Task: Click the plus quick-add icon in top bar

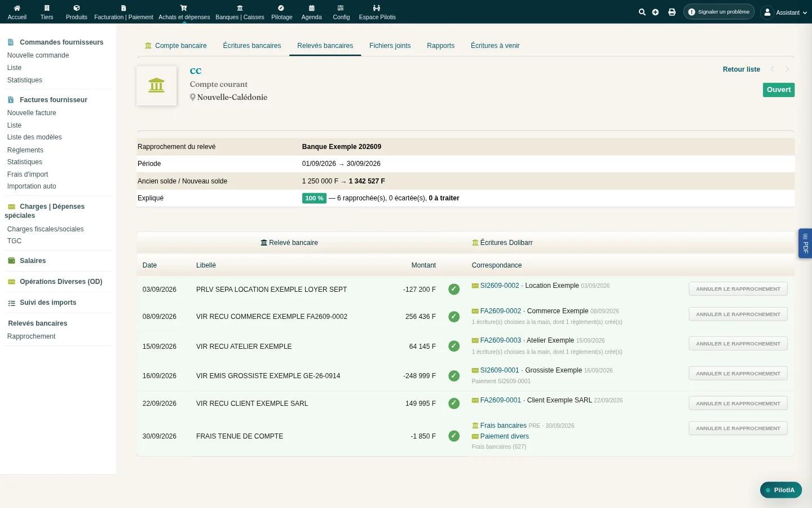Action: (x=655, y=12)
